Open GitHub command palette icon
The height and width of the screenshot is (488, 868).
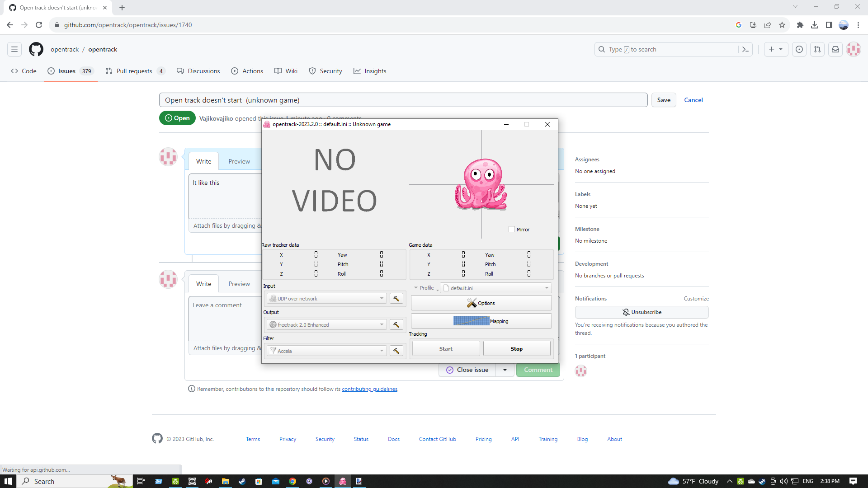tap(745, 50)
